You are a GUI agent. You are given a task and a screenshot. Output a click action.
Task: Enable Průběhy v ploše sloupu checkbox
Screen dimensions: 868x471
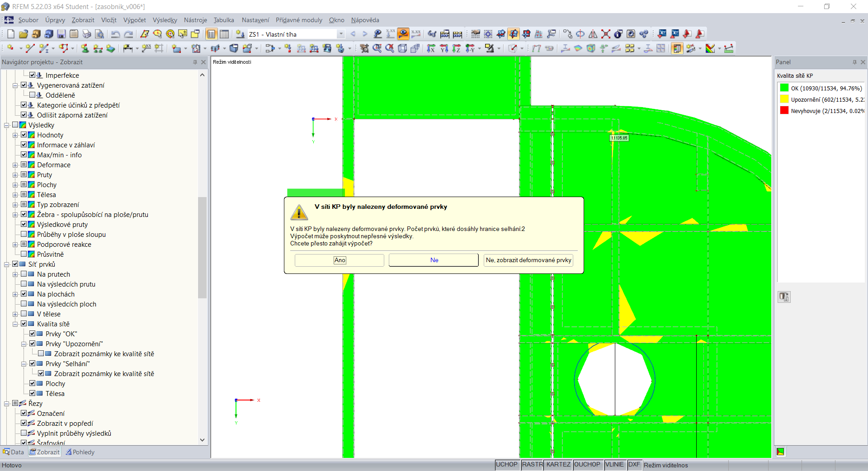point(24,235)
